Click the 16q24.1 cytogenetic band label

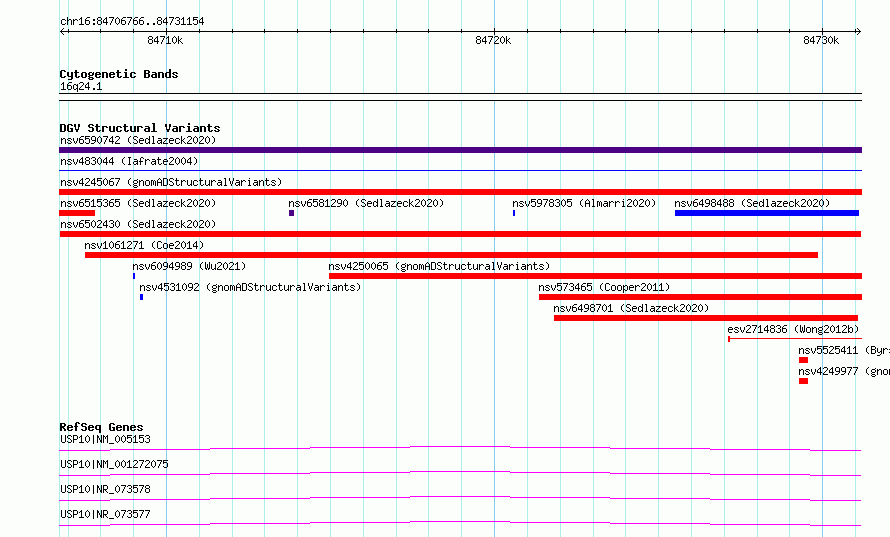point(81,86)
